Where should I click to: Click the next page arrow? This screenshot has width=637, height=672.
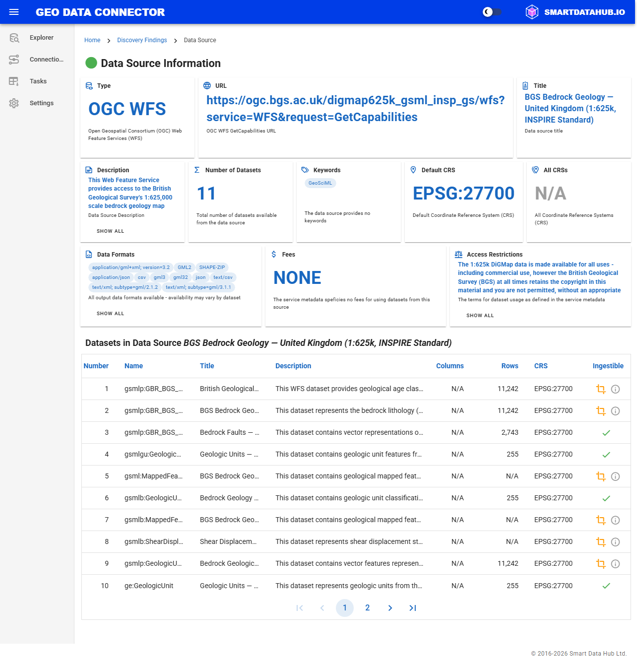[x=390, y=608]
